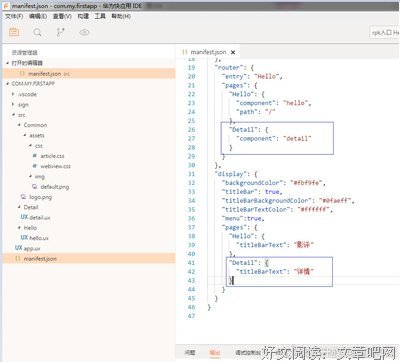Collapse the Detail folder
The image size is (400, 362).
pos(31,207)
